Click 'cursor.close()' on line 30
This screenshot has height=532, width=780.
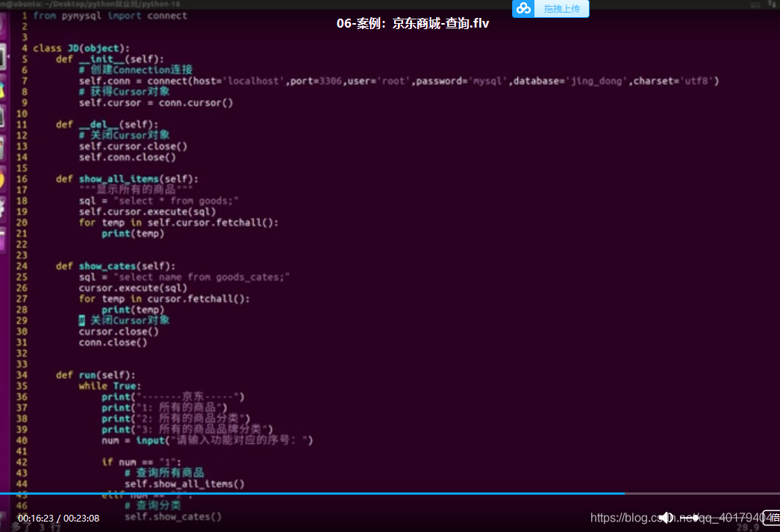(x=119, y=331)
